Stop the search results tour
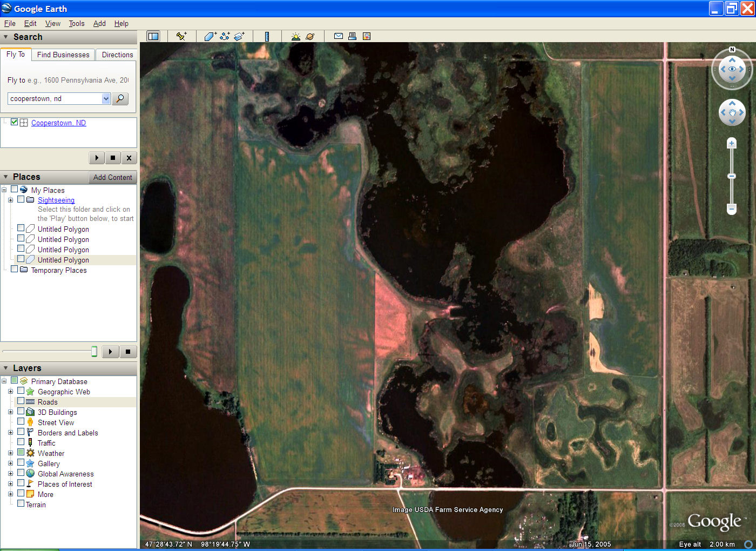Image resolution: width=756 pixels, height=551 pixels. click(113, 158)
